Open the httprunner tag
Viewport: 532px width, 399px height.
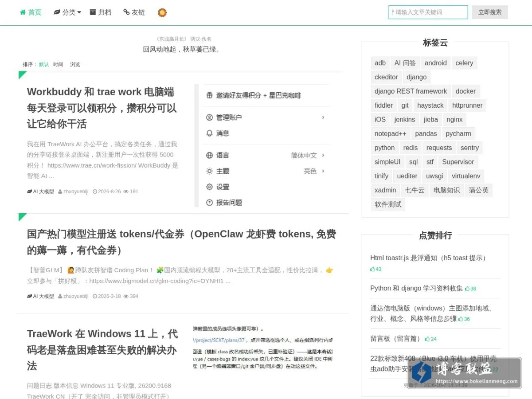tap(467, 106)
